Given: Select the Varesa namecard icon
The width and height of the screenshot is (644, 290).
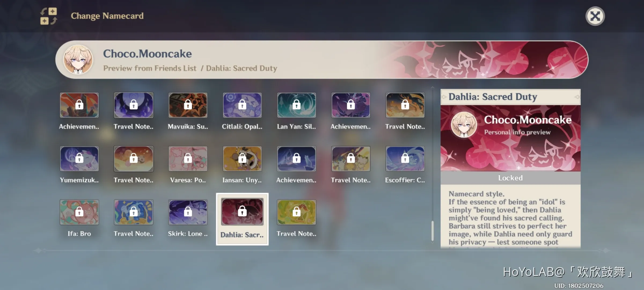Looking at the screenshot, I should pos(188,159).
